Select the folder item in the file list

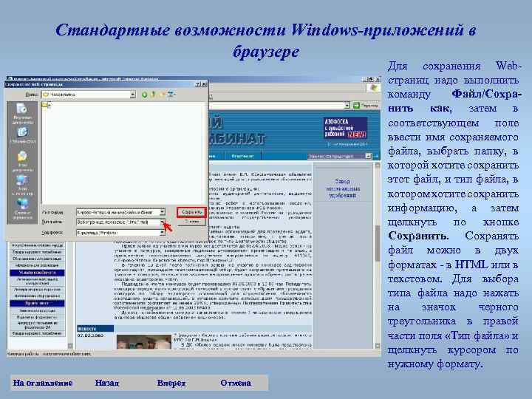tap(47, 105)
